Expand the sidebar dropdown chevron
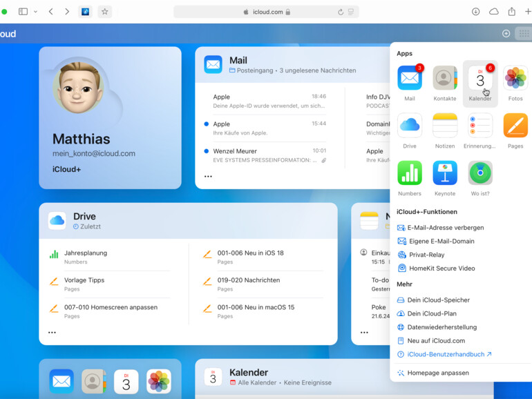The width and height of the screenshot is (532, 399). click(35, 12)
